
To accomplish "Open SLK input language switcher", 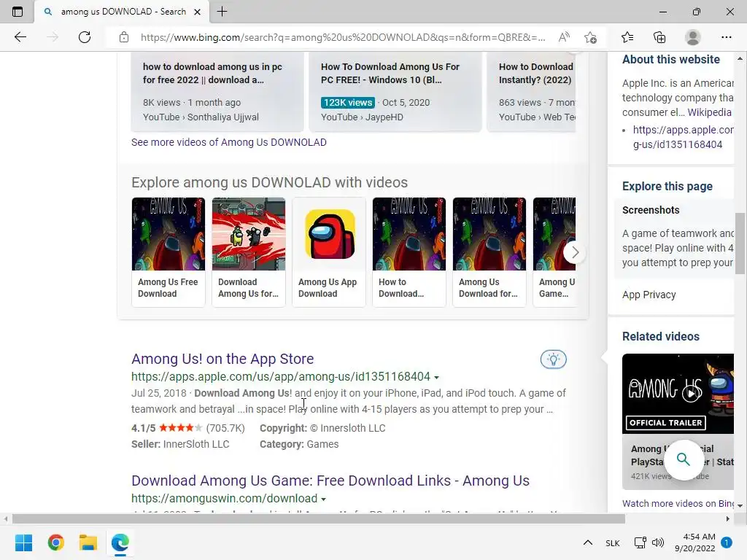I will pyautogui.click(x=613, y=542).
